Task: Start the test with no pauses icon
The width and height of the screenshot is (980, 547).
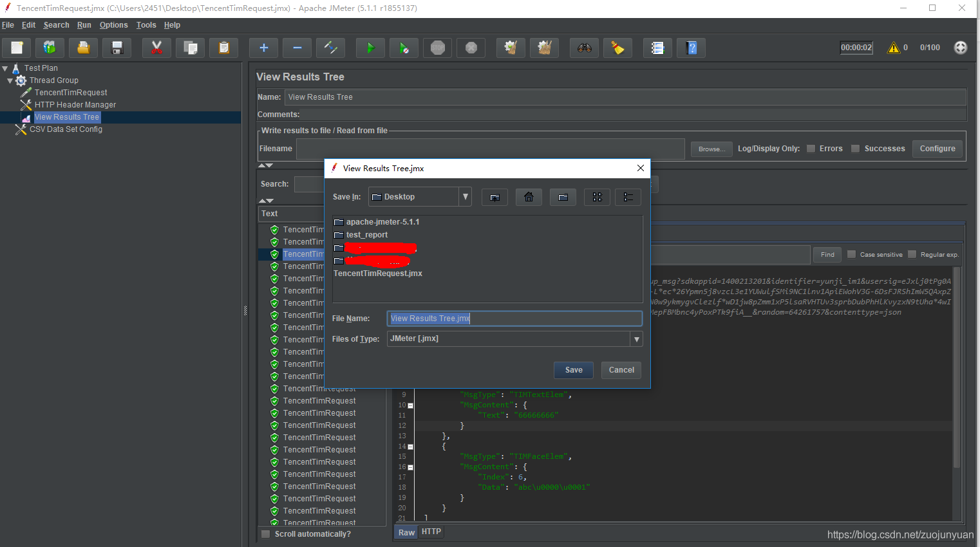Action: (404, 48)
